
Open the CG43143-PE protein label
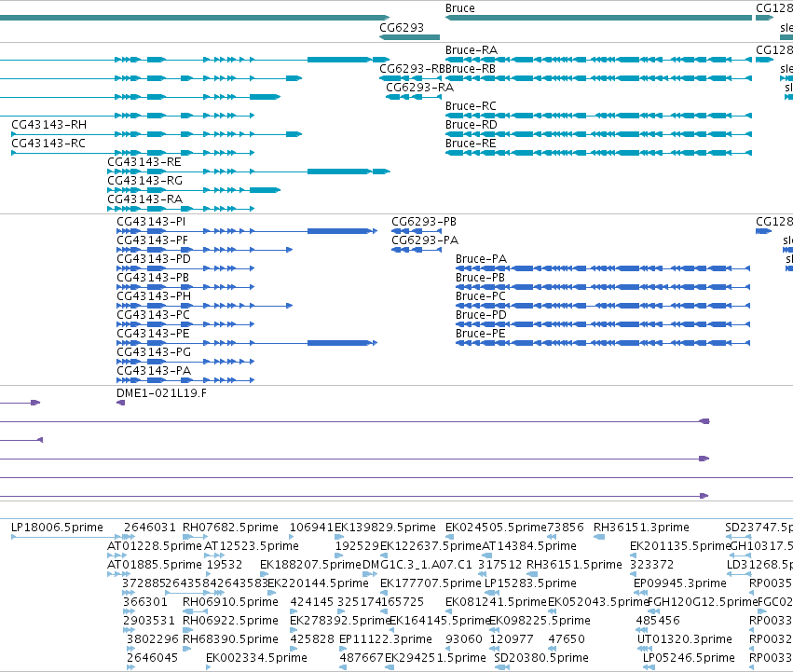[153, 334]
